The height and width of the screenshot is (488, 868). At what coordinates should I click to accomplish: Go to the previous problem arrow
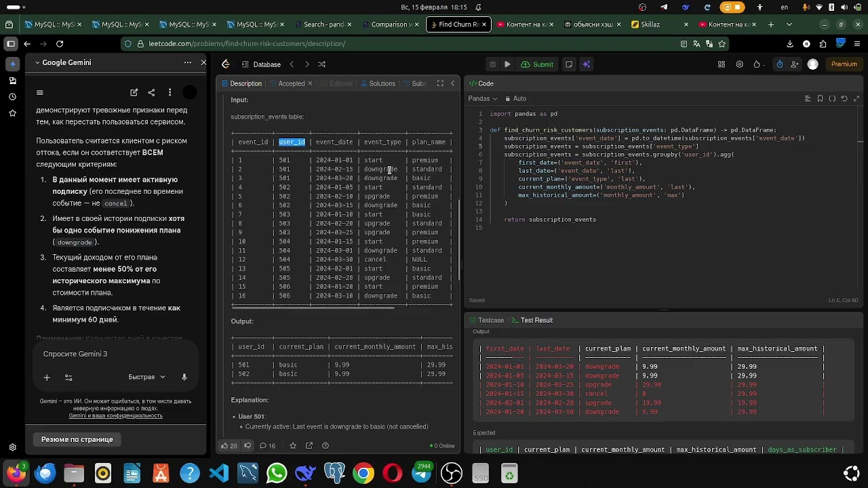tap(292, 64)
